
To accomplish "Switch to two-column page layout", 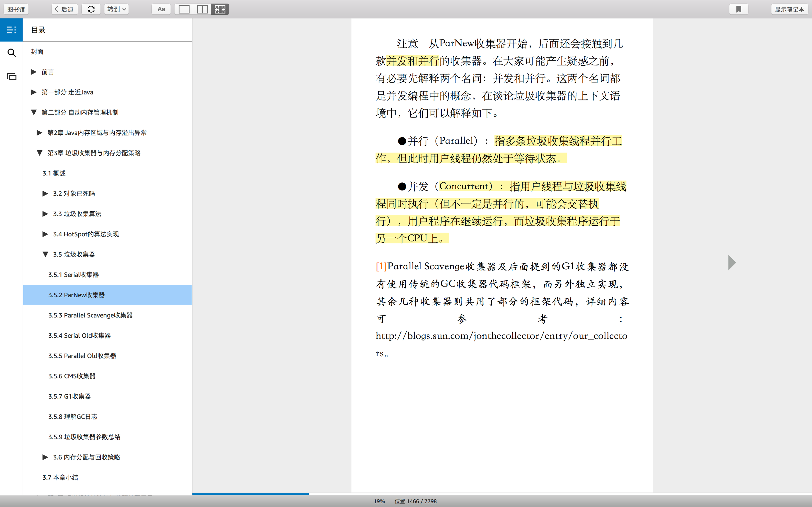I will (x=202, y=9).
